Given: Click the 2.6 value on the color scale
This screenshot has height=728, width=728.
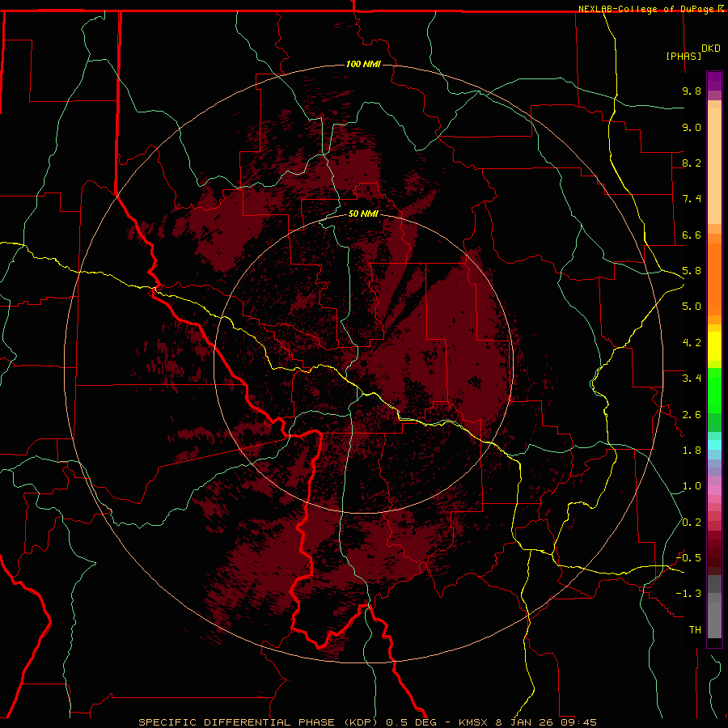Looking at the screenshot, I should point(692,415).
